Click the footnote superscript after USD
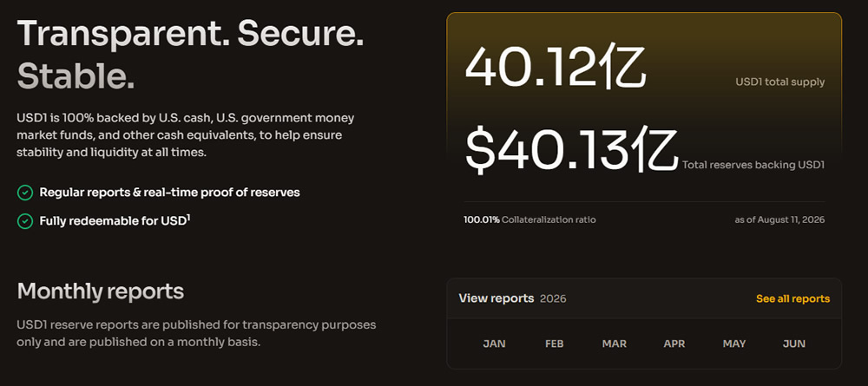868x386 pixels. (188, 218)
